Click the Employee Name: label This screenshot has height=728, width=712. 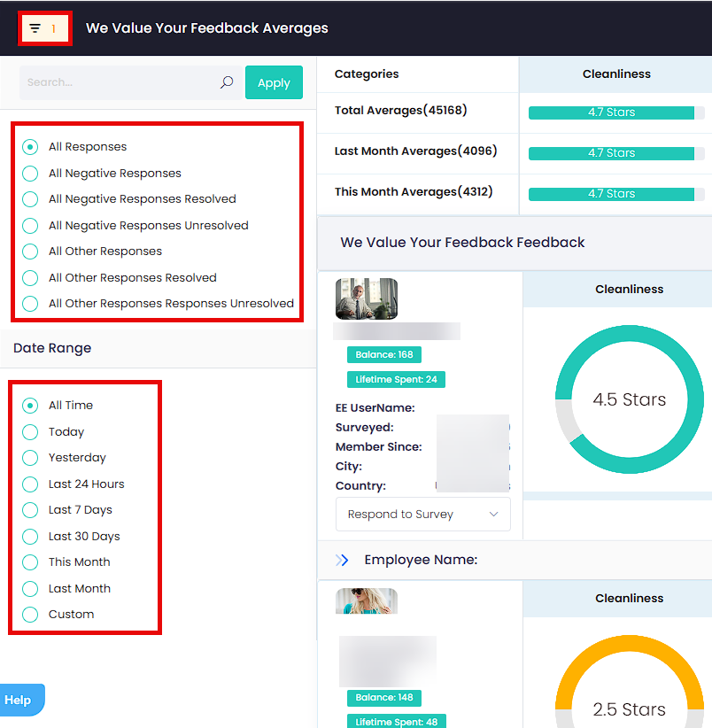[421, 560]
